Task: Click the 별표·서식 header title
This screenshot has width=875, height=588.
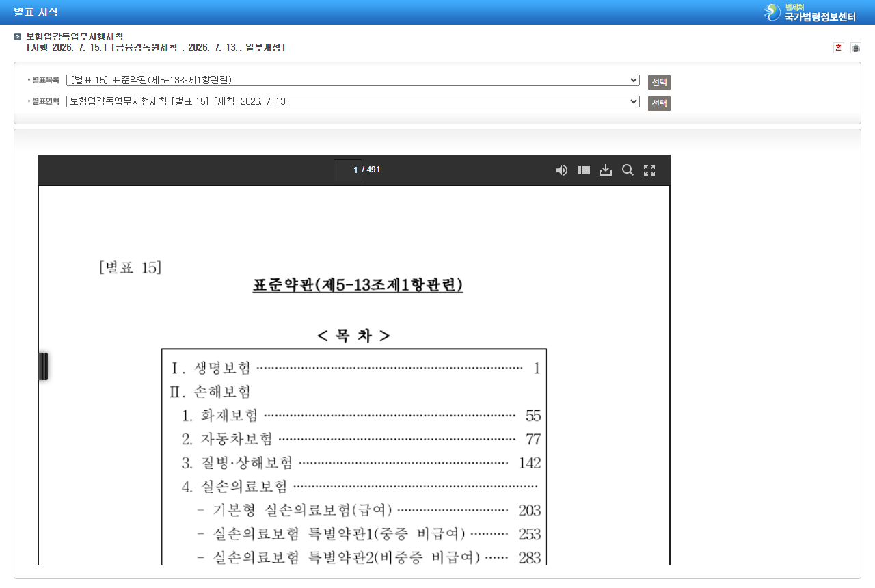Action: coord(36,12)
